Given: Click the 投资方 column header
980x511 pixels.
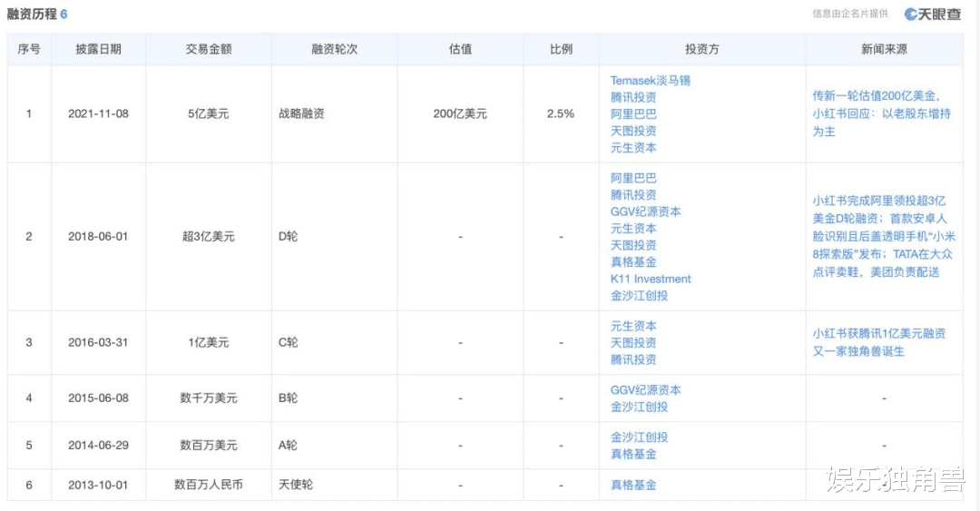Looking at the screenshot, I should [x=701, y=49].
